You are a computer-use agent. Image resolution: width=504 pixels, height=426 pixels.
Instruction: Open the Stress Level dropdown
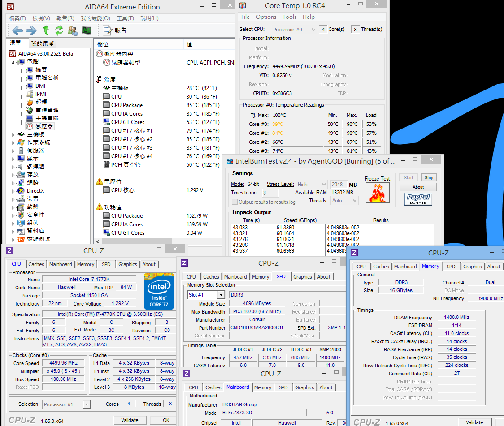(x=311, y=184)
